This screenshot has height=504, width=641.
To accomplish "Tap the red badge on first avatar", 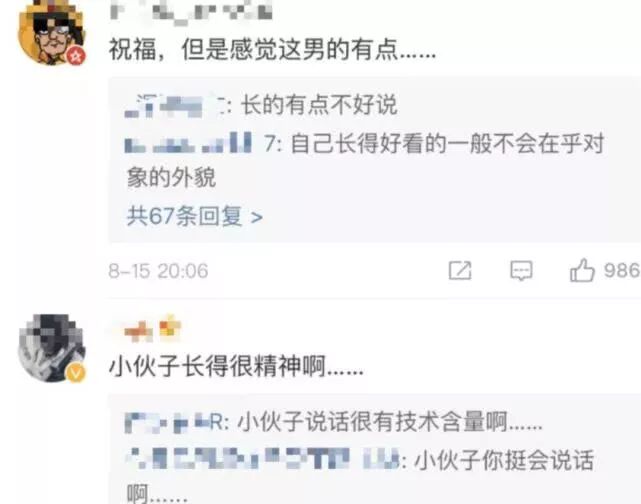I will pyautogui.click(x=76, y=56).
